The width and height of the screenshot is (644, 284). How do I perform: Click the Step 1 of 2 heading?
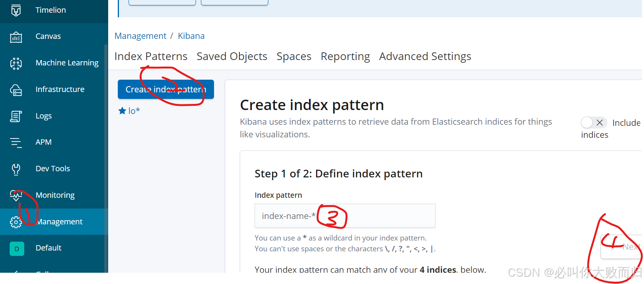pyautogui.click(x=339, y=174)
